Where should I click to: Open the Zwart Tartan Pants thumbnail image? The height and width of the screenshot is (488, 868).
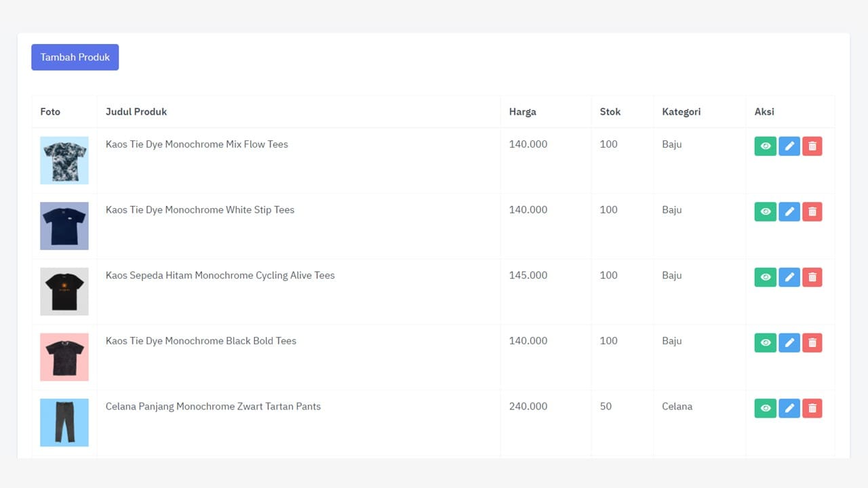64,422
